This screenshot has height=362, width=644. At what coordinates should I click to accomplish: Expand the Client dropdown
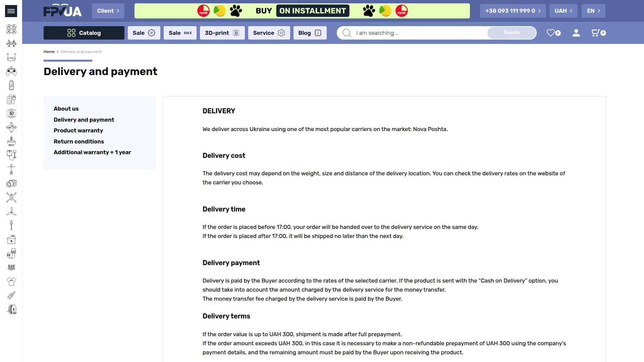[108, 11]
